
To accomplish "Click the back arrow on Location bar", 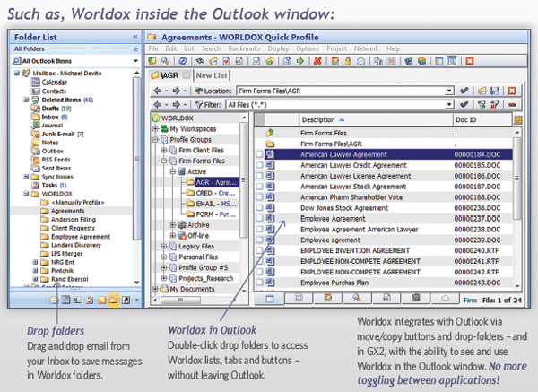I will pos(158,91).
